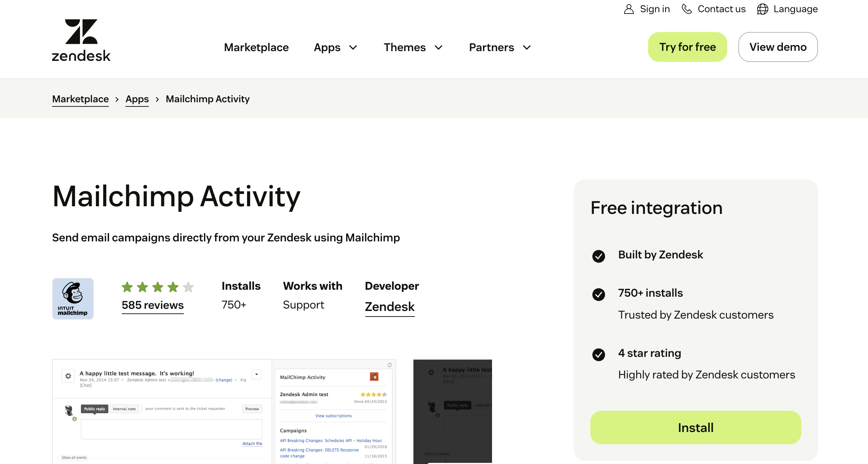
Task: Click the Zendesk developer link
Action: 390,306
